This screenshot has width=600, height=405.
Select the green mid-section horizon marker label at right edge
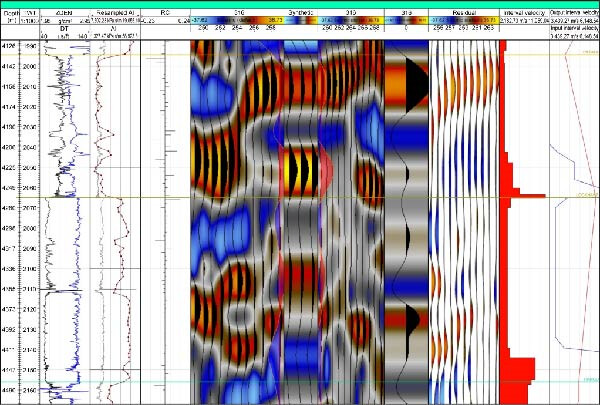point(587,195)
